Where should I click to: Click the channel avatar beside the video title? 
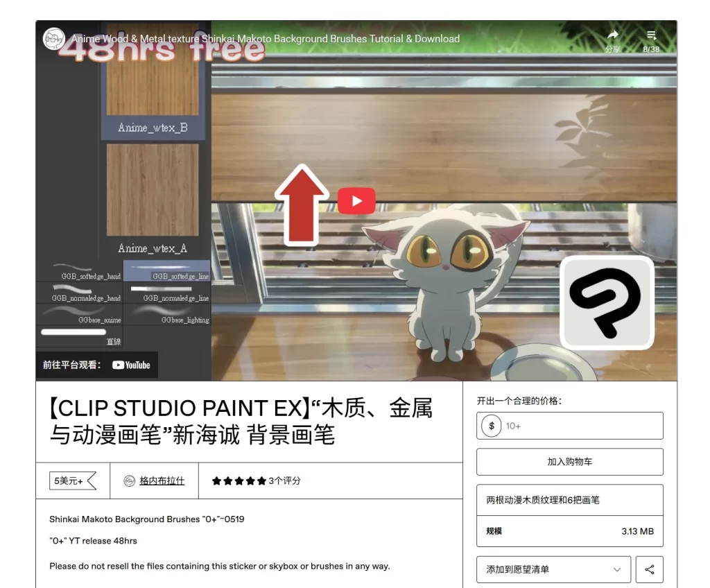tap(54, 40)
